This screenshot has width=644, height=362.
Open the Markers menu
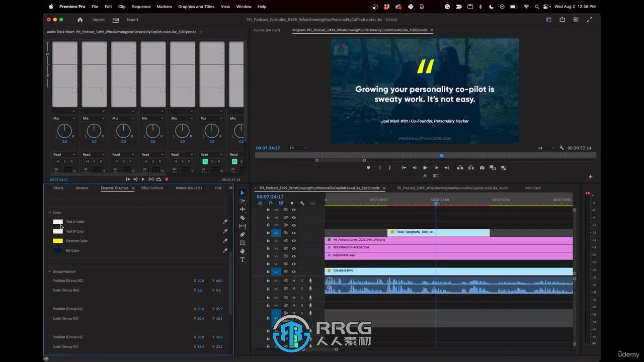[164, 7]
